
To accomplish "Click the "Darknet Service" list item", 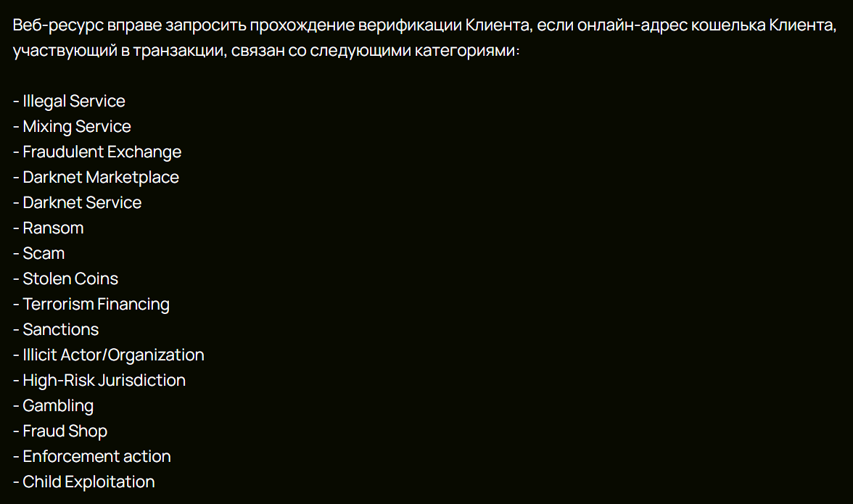I will 82,203.
